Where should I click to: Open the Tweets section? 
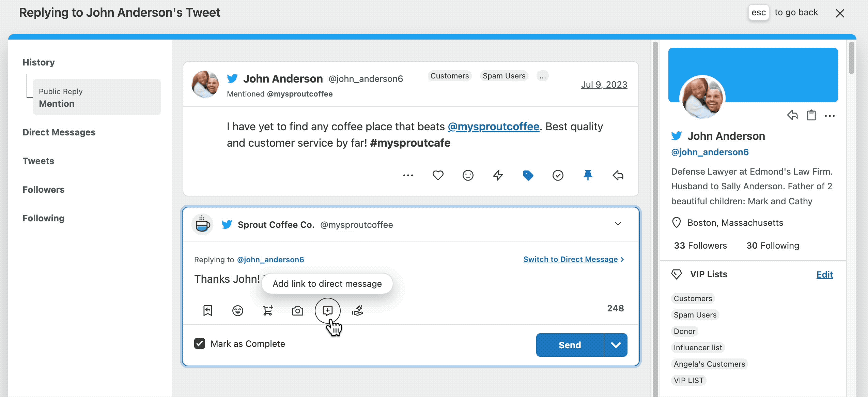coord(38,161)
